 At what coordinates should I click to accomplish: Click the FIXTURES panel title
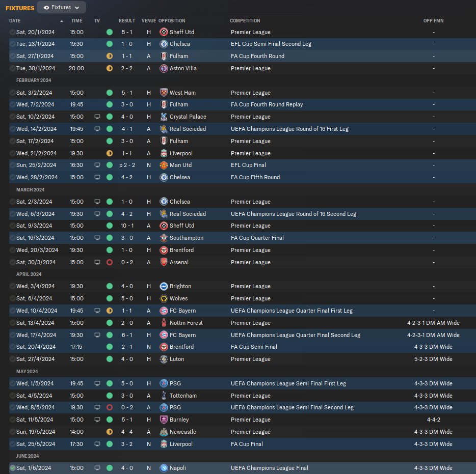[x=20, y=8]
